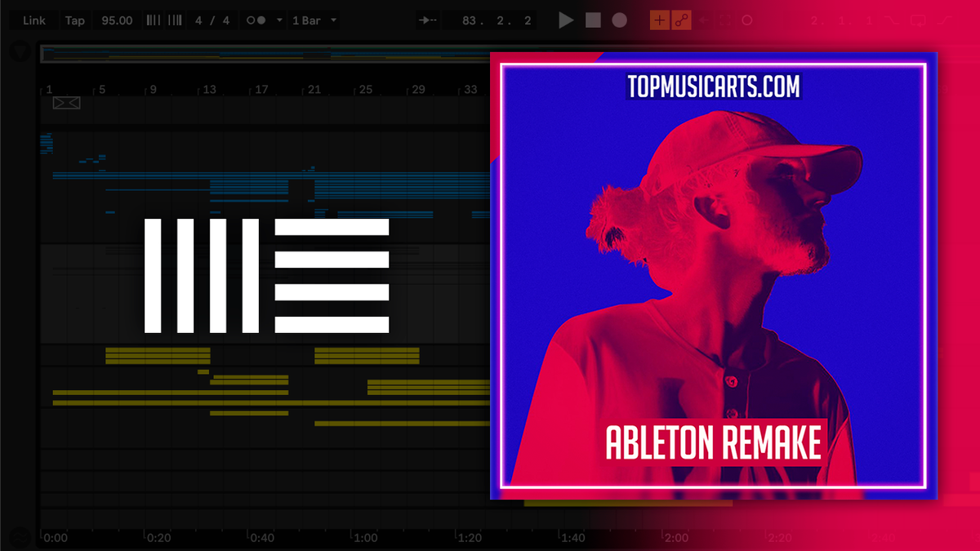Enable Link synchronization
The width and height of the screenshot is (980, 551).
(x=33, y=20)
